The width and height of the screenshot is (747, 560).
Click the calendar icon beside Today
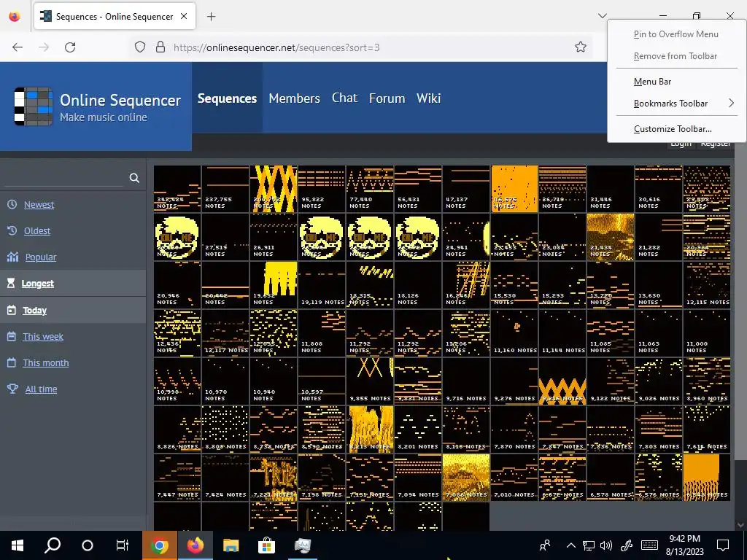12,310
